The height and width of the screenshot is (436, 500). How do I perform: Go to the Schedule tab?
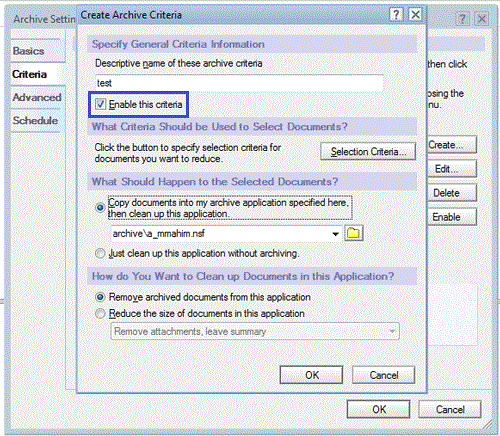36,120
